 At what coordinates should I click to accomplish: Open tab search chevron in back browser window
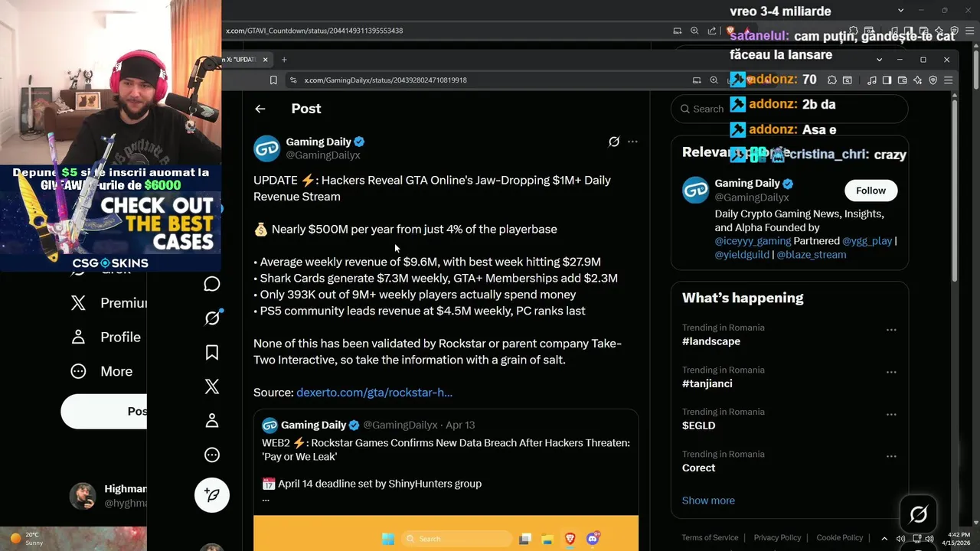pyautogui.click(x=901, y=11)
